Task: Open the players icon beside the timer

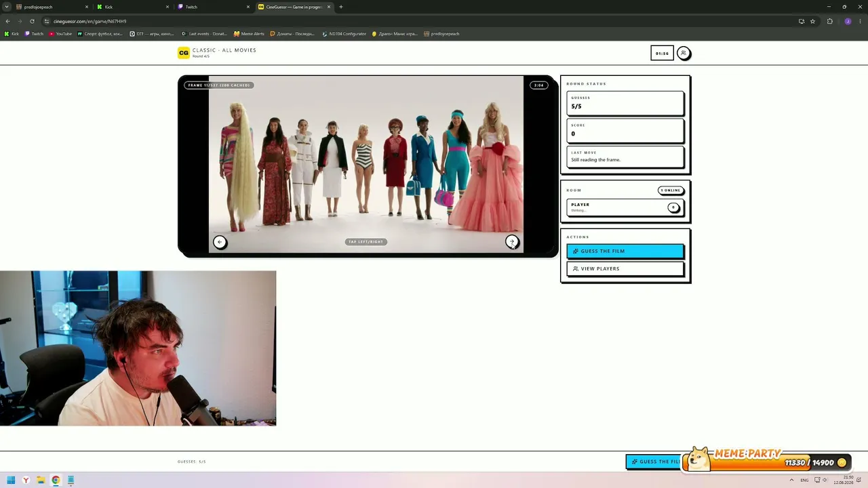Action: (x=684, y=53)
